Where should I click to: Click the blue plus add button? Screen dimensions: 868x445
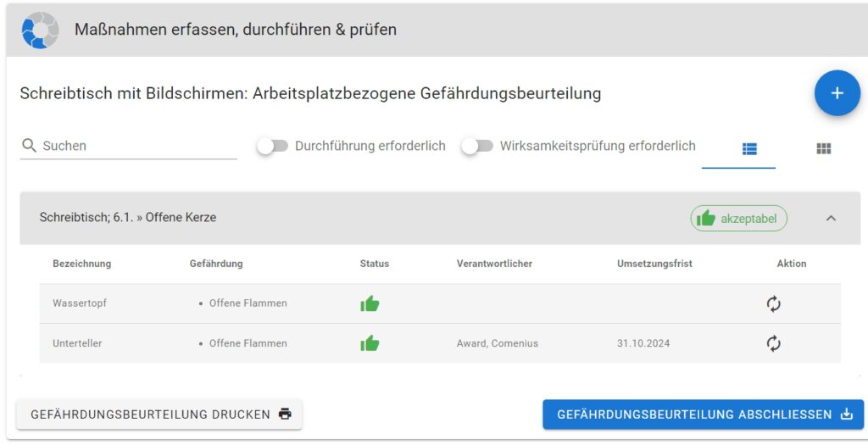tap(837, 93)
